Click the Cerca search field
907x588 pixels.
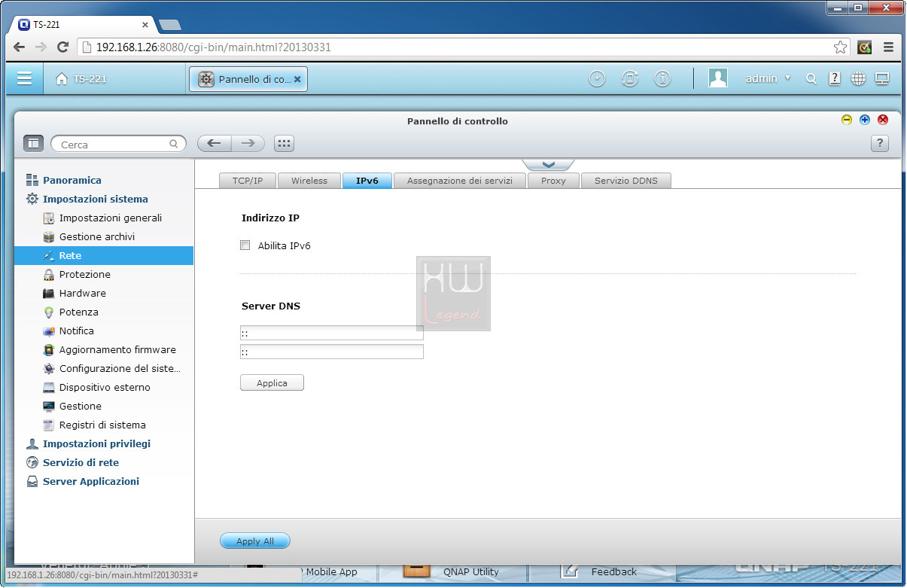pyautogui.click(x=118, y=144)
